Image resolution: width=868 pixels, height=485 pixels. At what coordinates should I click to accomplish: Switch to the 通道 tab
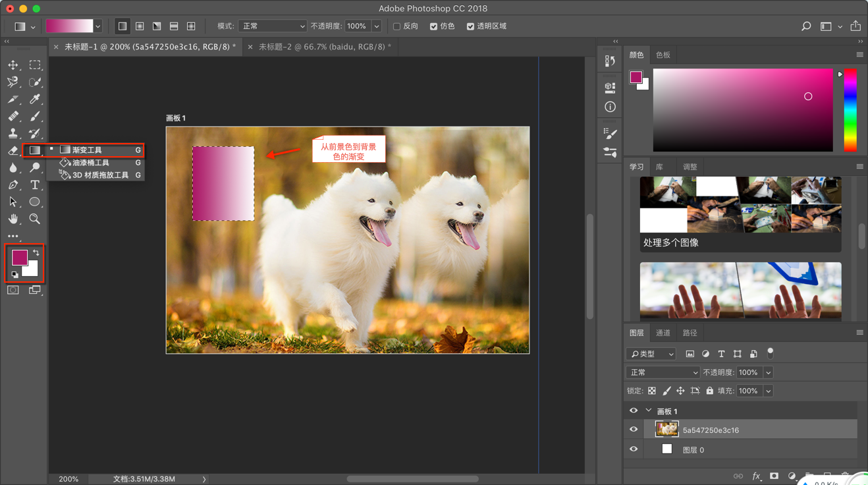point(663,333)
